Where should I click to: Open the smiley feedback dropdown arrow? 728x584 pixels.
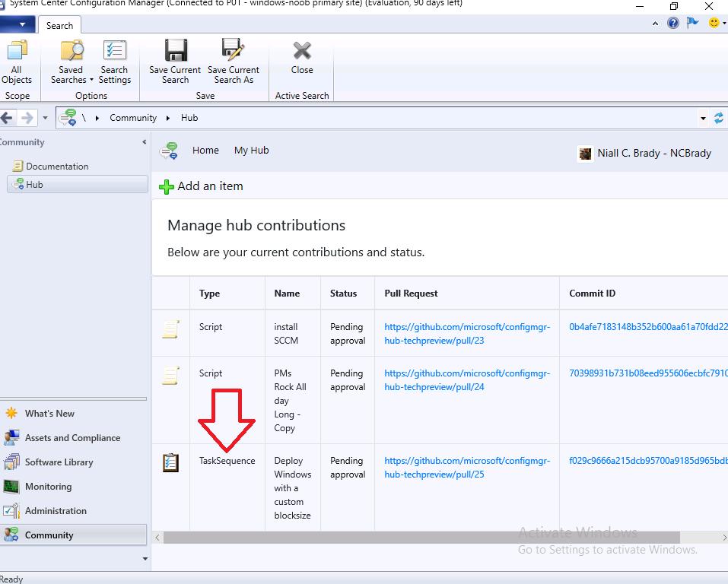click(x=724, y=23)
